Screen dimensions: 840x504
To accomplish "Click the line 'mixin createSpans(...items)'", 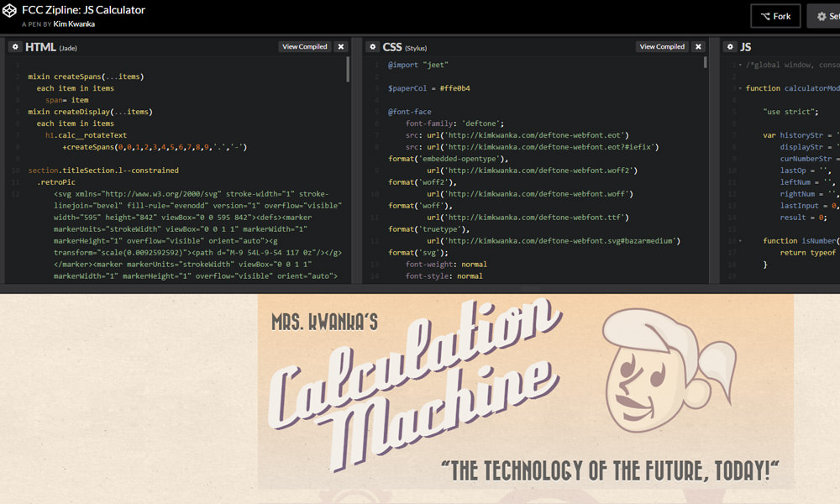I will [x=86, y=76].
